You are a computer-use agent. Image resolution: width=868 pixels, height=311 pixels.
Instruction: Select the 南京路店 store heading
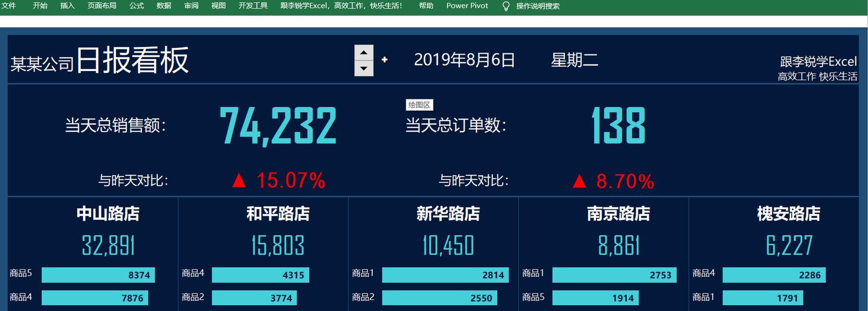(618, 214)
